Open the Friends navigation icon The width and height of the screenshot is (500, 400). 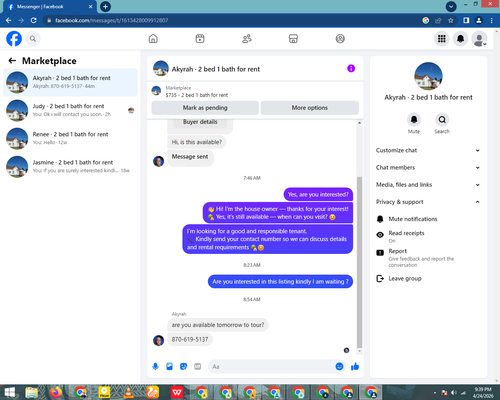pyautogui.click(x=247, y=39)
